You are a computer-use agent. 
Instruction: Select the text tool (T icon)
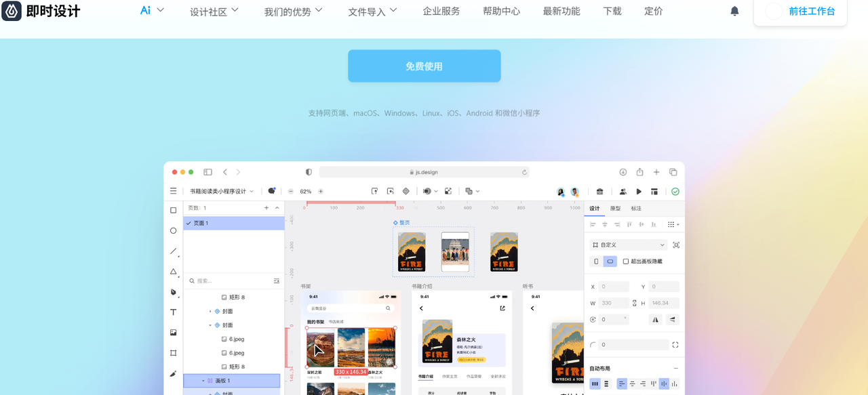(x=173, y=312)
